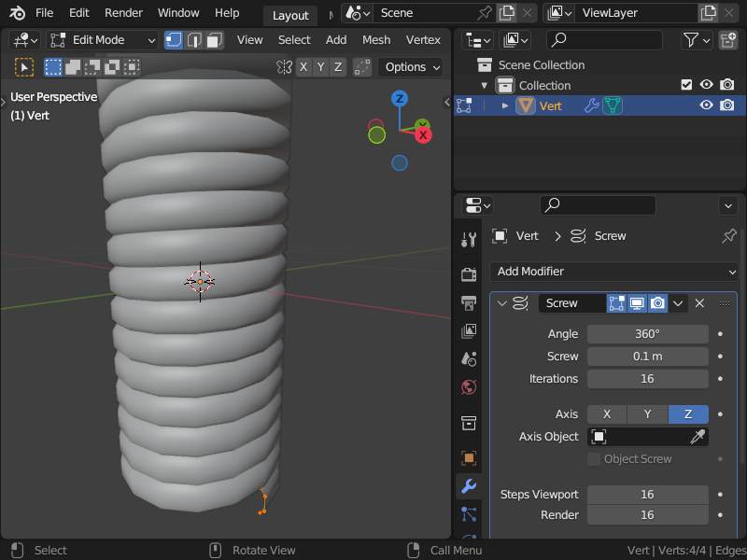Expand the Vert object tree item

505,105
